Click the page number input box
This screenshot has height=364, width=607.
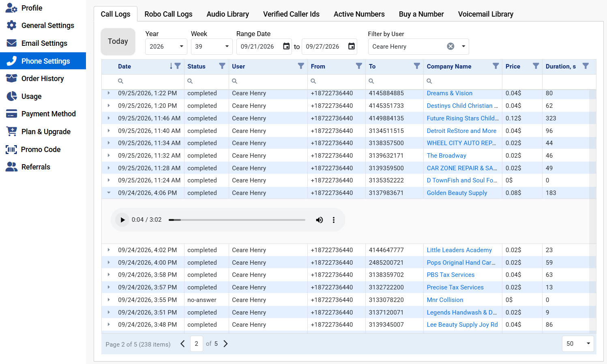pos(197,344)
